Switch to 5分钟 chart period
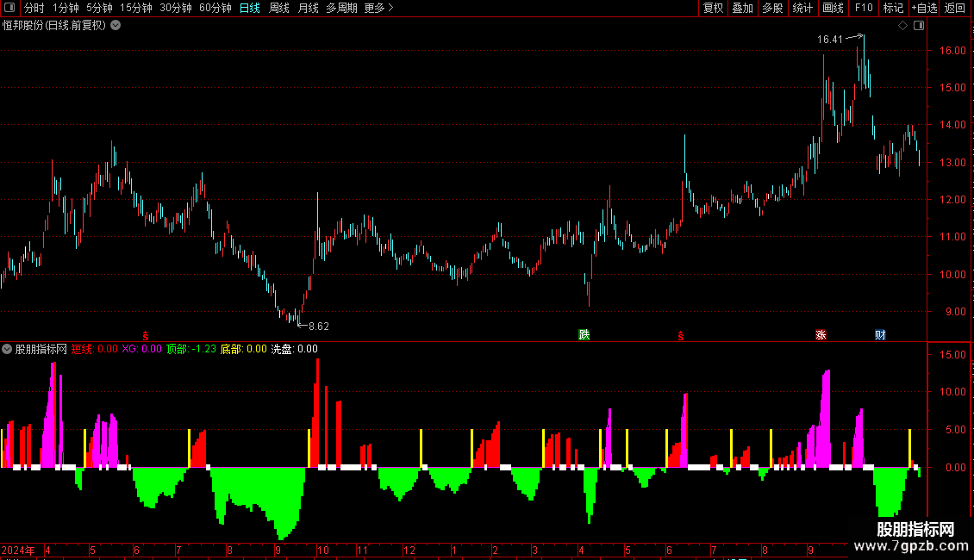This screenshot has width=974, height=560. (99, 8)
